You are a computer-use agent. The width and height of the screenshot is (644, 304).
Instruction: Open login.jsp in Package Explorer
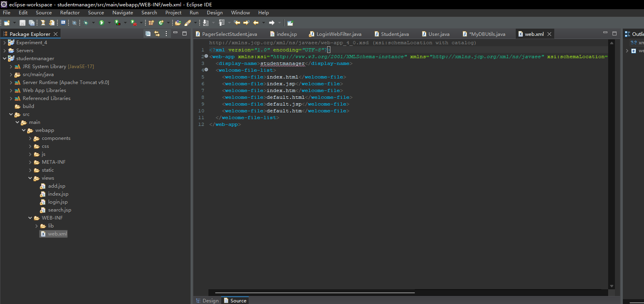pos(58,202)
